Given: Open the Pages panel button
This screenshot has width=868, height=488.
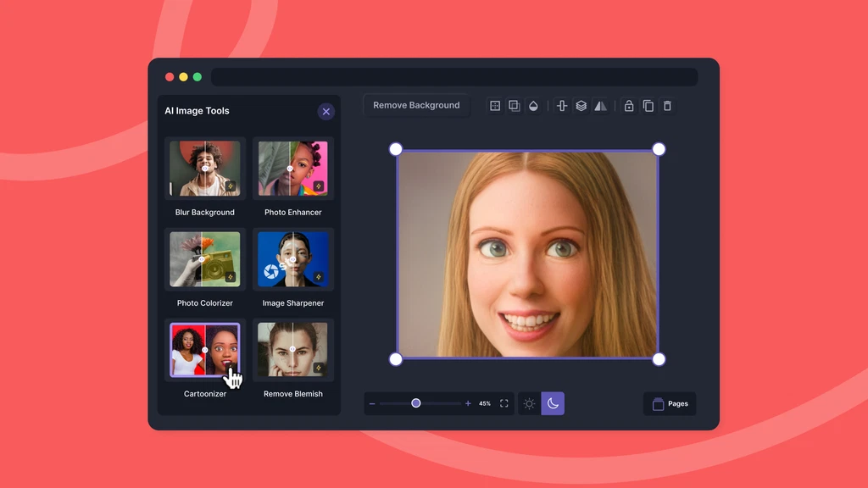Looking at the screenshot, I should [670, 404].
